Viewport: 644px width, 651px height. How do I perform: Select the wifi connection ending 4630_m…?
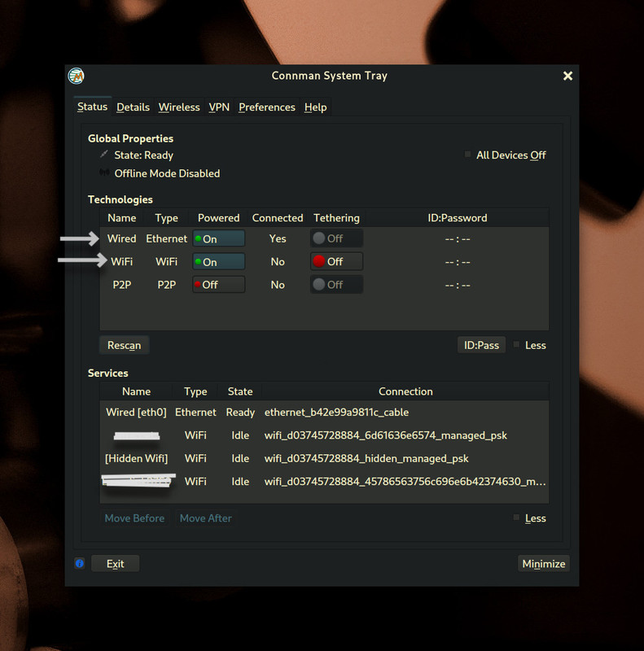click(405, 482)
